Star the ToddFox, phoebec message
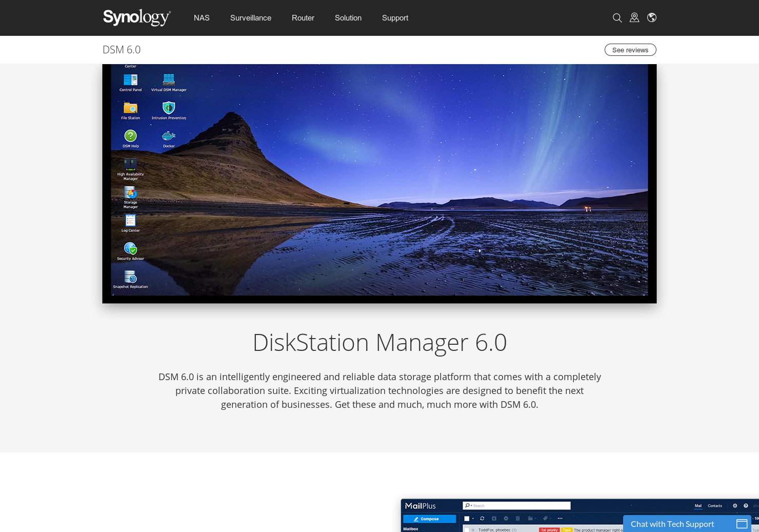Image resolution: width=759 pixels, height=532 pixels. [472, 530]
